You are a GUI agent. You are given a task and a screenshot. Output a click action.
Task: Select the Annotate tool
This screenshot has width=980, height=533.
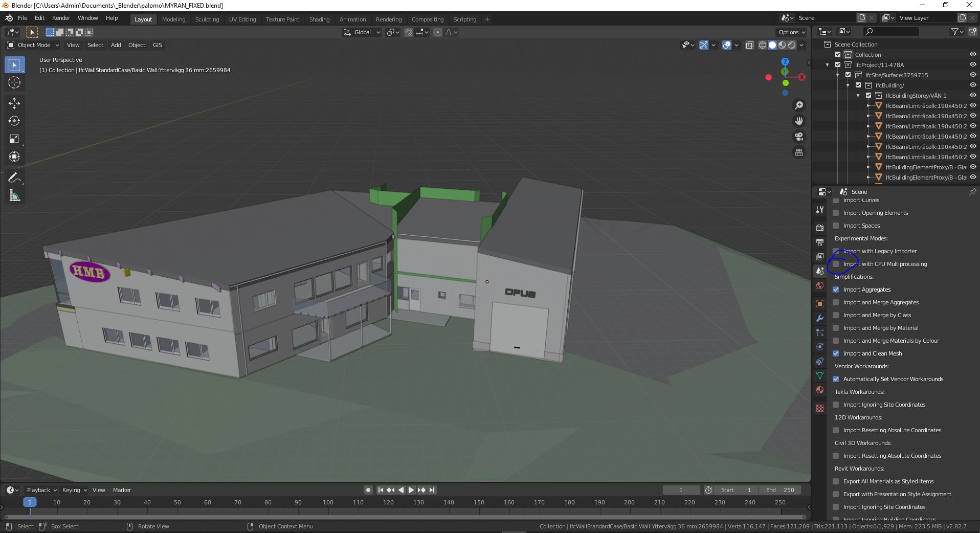pyautogui.click(x=14, y=178)
